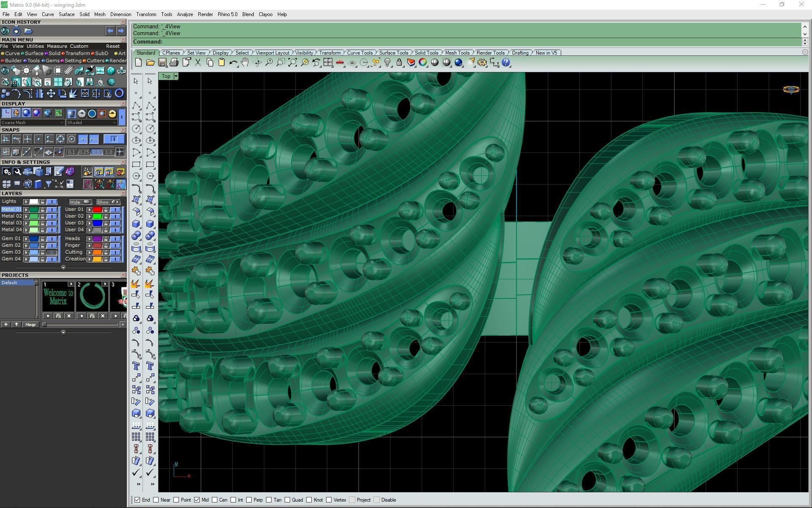Screen dimensions: 812x508
Task: Click the torus ring icon in Main Menu
Action: (x=119, y=94)
